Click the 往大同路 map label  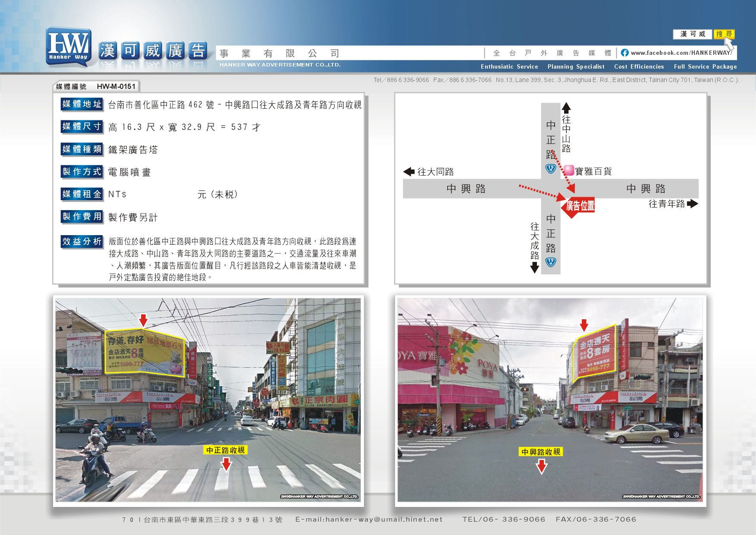tap(436, 172)
